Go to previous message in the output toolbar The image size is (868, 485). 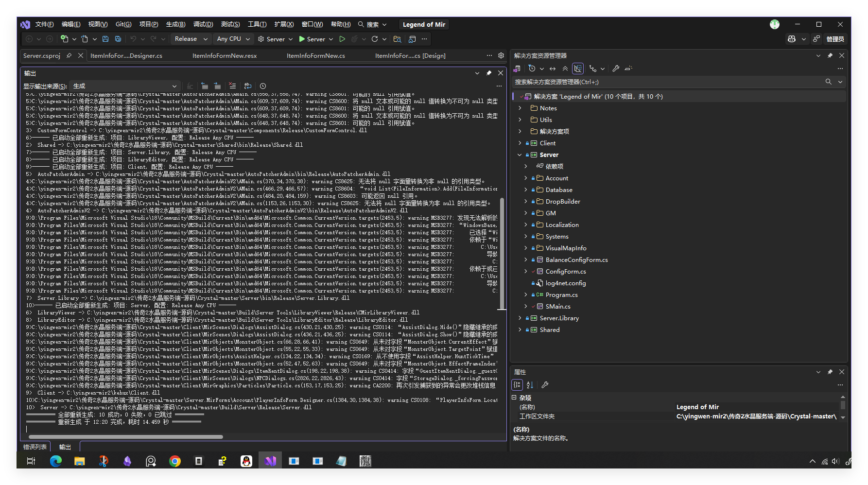[x=205, y=86]
